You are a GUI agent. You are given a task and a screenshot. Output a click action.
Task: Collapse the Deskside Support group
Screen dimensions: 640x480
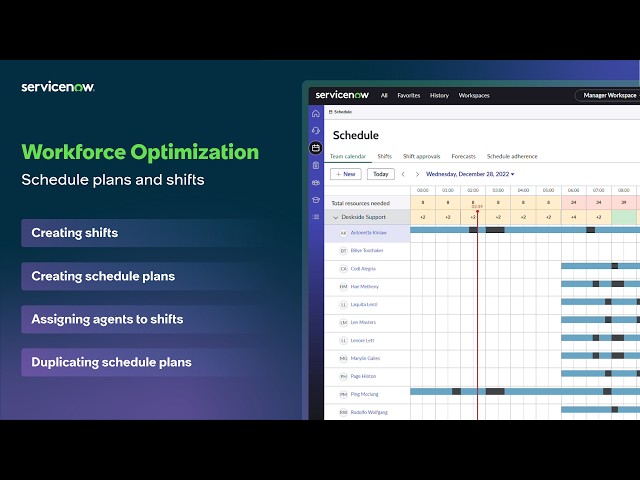click(x=336, y=217)
